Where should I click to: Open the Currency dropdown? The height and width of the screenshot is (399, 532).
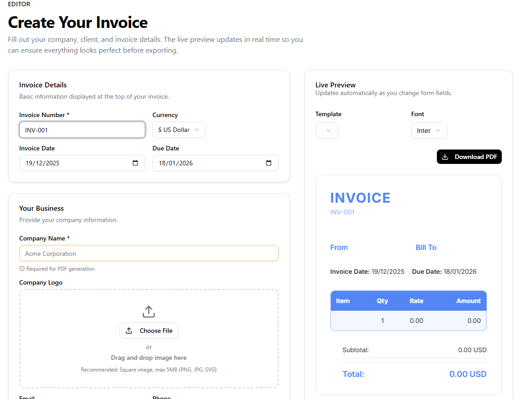pyautogui.click(x=179, y=130)
